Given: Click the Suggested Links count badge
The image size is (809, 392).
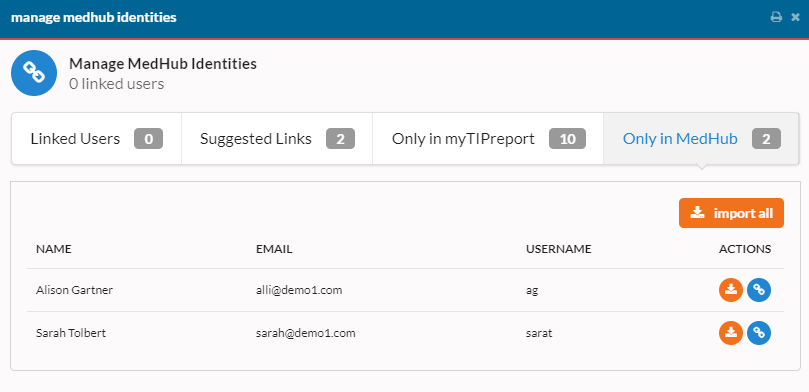Looking at the screenshot, I should click(341, 139).
